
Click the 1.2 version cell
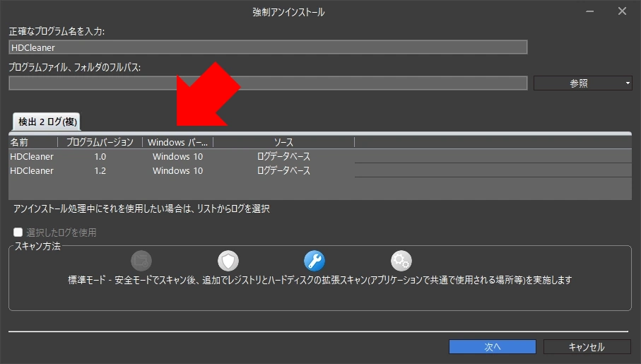100,171
